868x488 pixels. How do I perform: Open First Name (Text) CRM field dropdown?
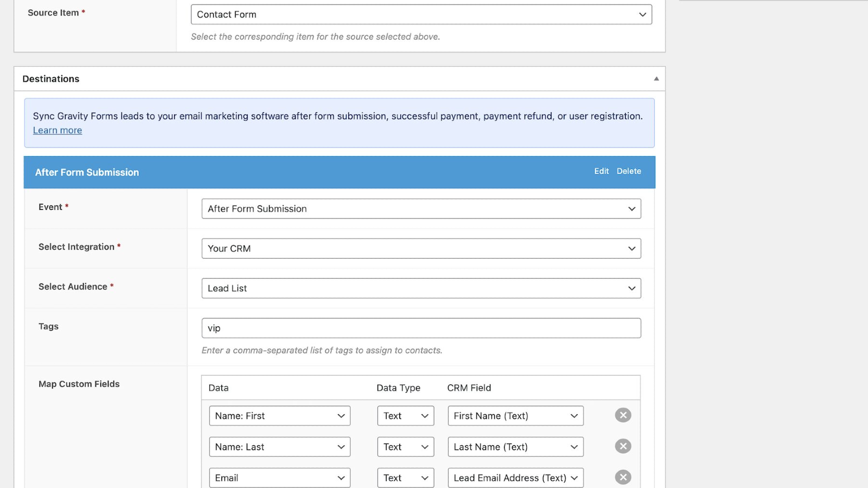click(515, 416)
